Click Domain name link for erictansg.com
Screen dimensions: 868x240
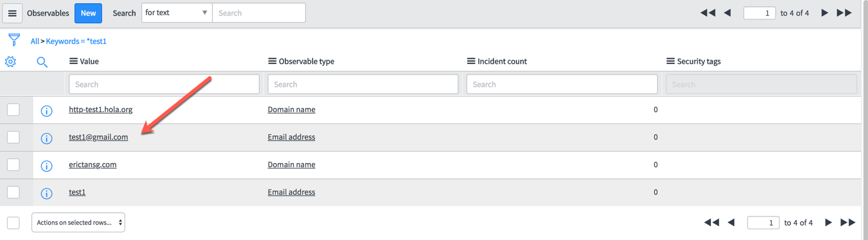291,165
